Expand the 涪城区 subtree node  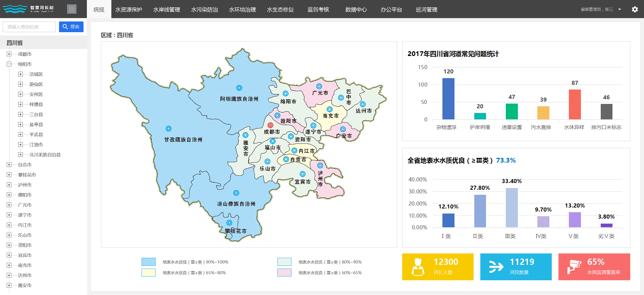[x=20, y=74]
